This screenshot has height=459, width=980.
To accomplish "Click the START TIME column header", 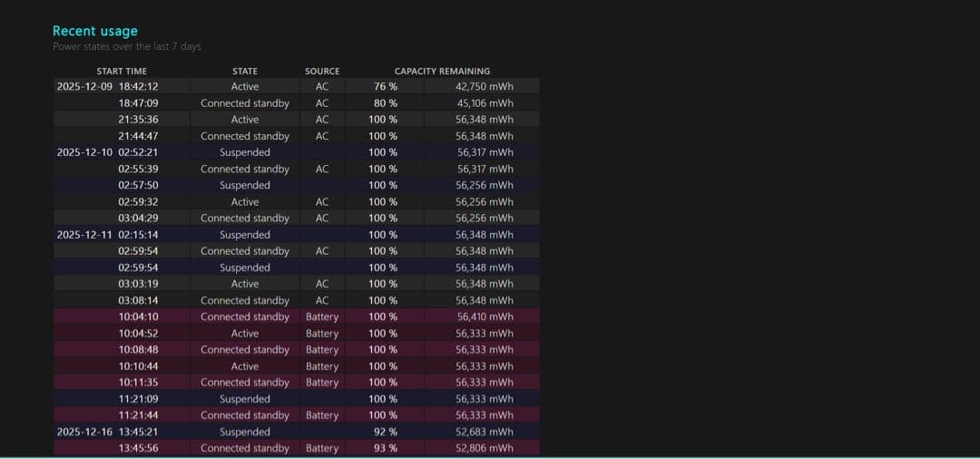I will tap(122, 71).
